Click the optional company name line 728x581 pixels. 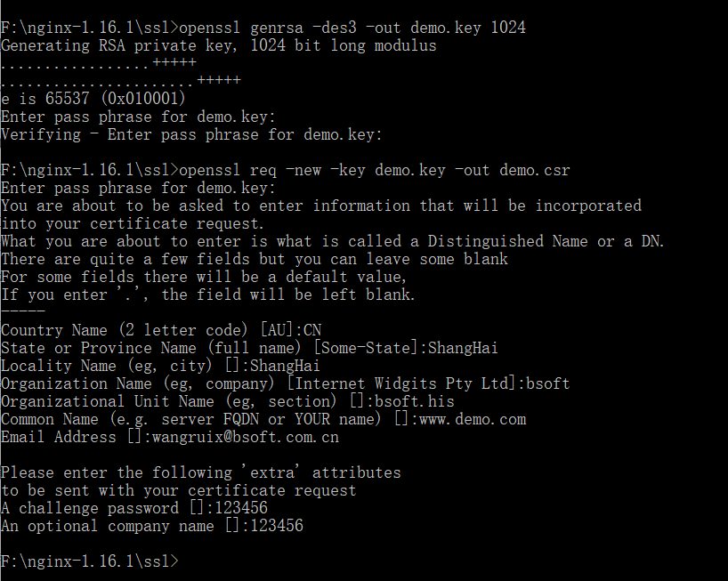151,526
